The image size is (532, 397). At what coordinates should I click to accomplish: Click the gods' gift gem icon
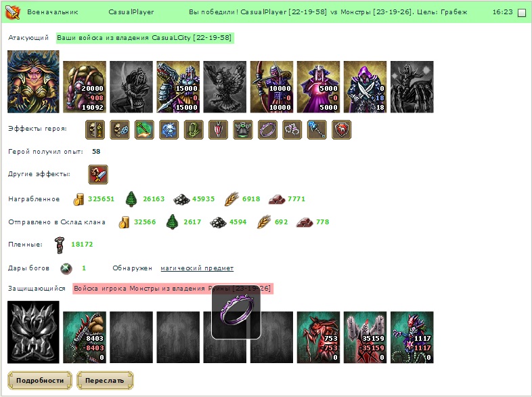(66, 268)
